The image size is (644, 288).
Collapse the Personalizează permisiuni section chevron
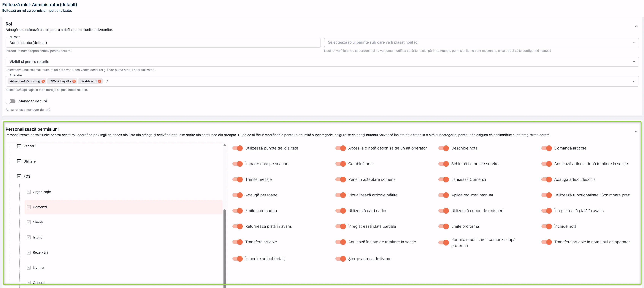click(636, 131)
